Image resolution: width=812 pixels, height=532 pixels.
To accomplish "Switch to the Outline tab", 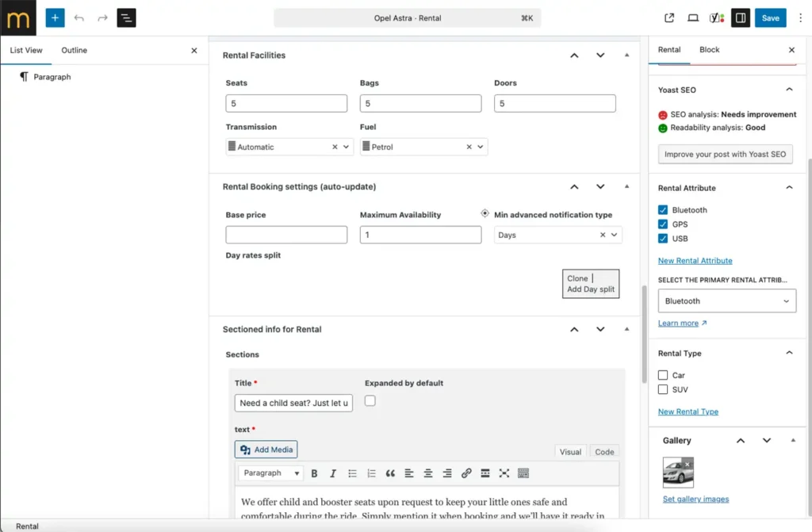I will click(x=75, y=50).
